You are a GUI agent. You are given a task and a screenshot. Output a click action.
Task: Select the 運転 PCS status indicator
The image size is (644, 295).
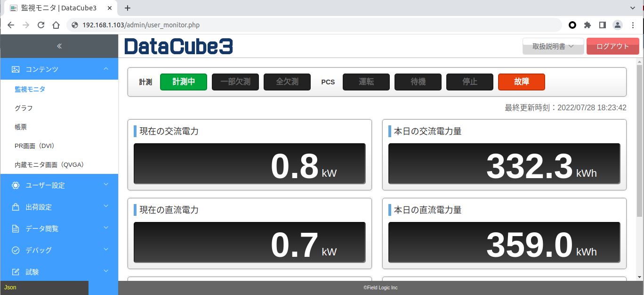click(366, 82)
